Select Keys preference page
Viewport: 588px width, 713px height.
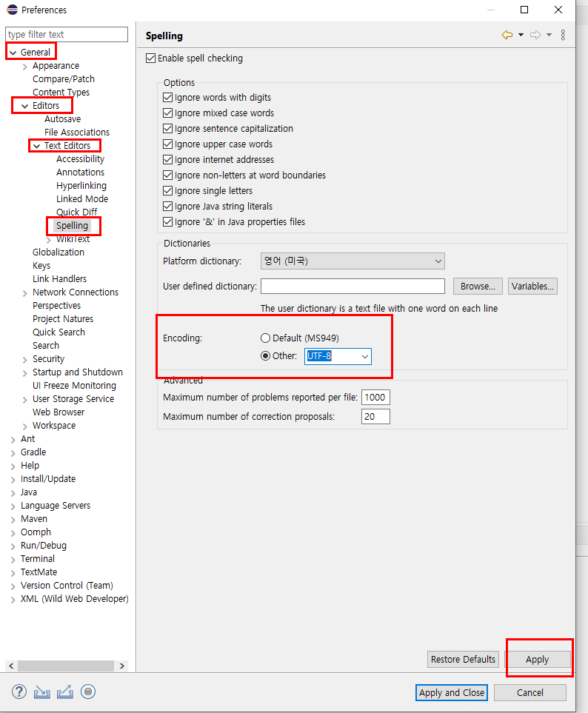click(41, 265)
